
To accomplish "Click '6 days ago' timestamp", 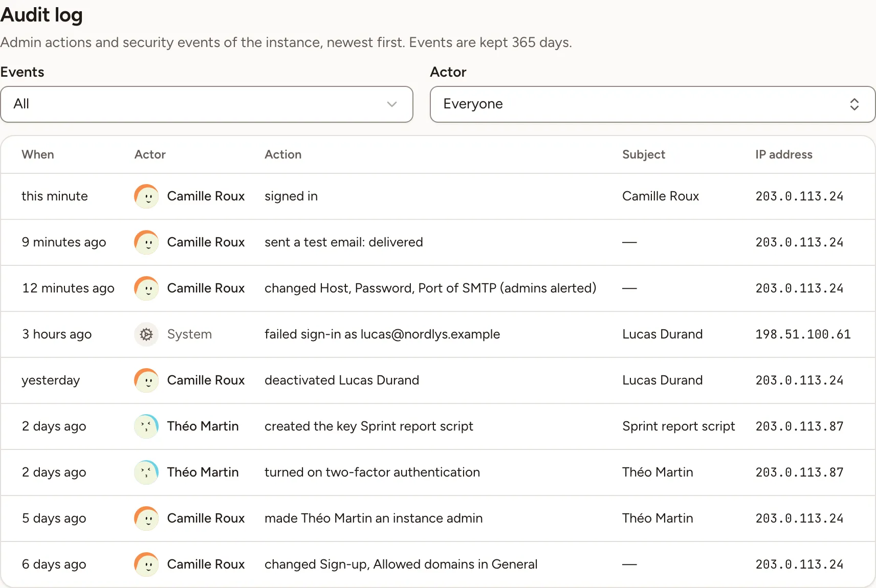I will point(54,564).
